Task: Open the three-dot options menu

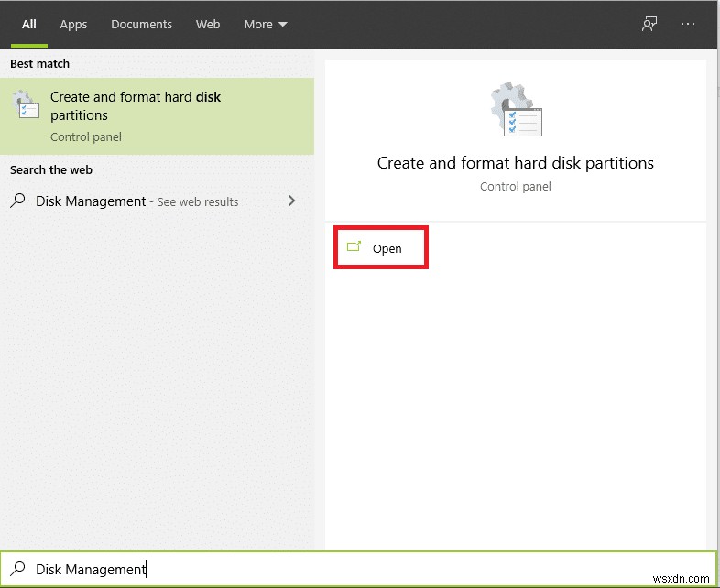Action: pos(687,24)
